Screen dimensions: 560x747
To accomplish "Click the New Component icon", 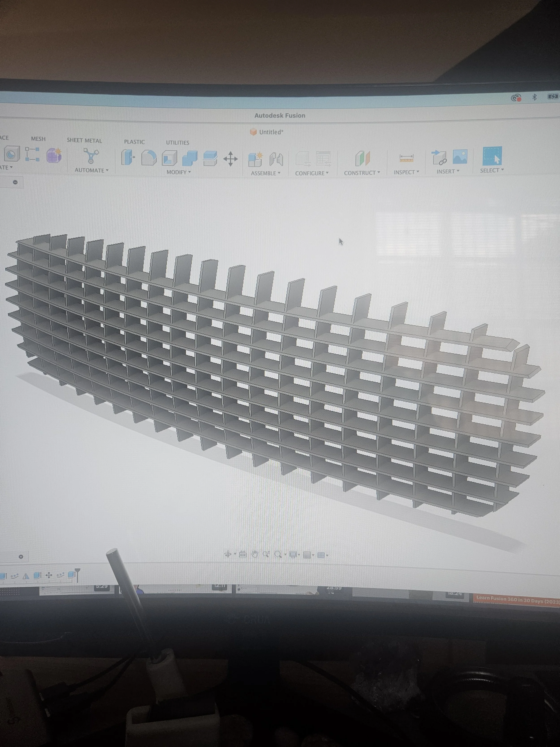I will click(255, 159).
